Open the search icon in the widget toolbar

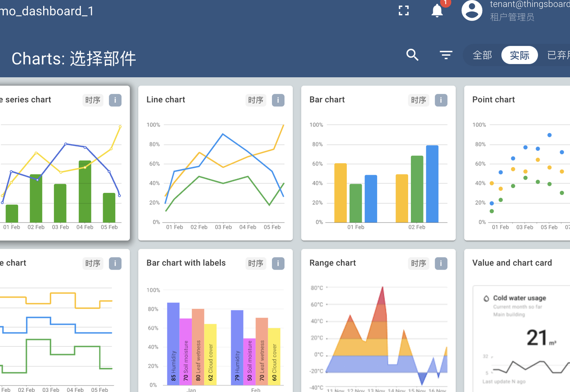[x=412, y=55]
